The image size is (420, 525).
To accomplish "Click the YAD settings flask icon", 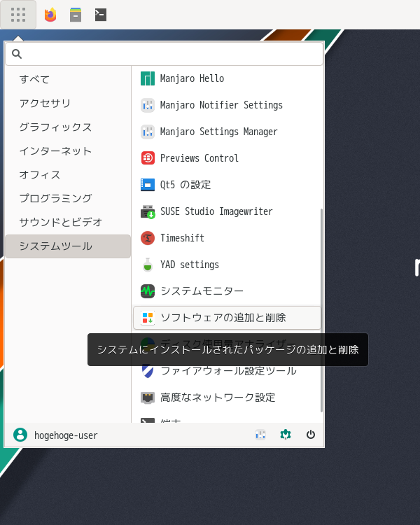I will coord(148,265).
